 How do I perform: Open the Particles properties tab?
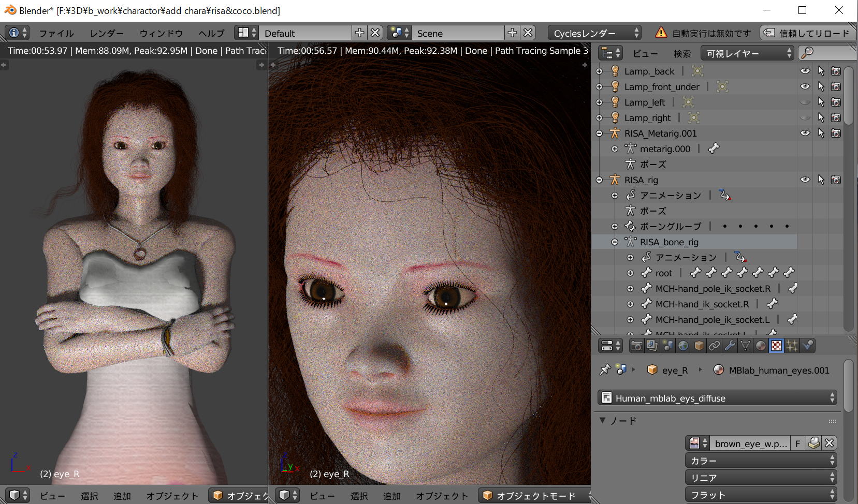[x=792, y=346]
